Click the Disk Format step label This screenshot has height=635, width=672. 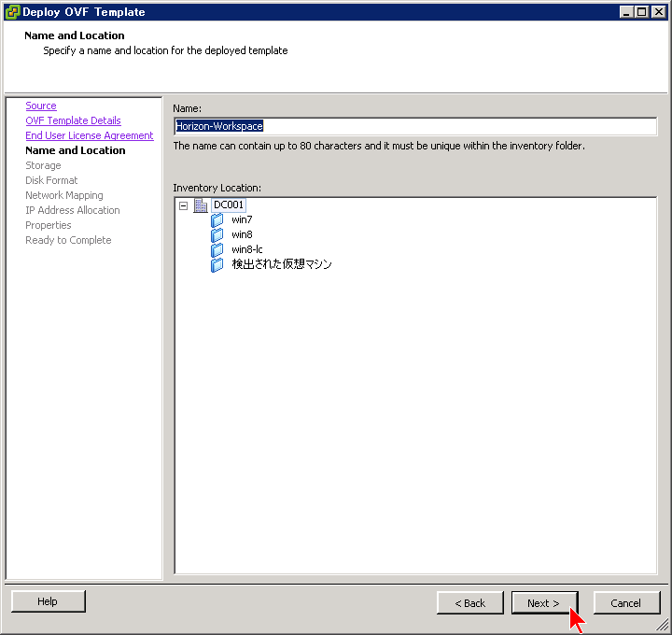tap(51, 180)
